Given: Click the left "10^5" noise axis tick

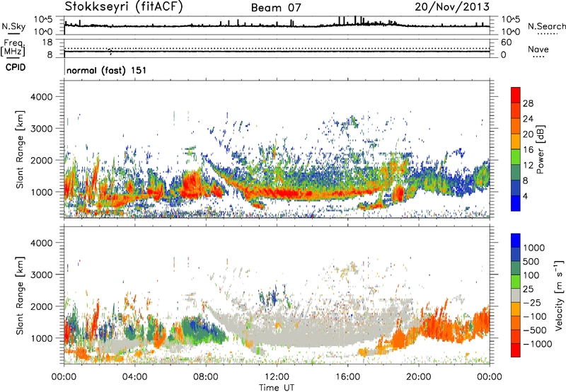Looking at the screenshot, I should (x=43, y=20).
